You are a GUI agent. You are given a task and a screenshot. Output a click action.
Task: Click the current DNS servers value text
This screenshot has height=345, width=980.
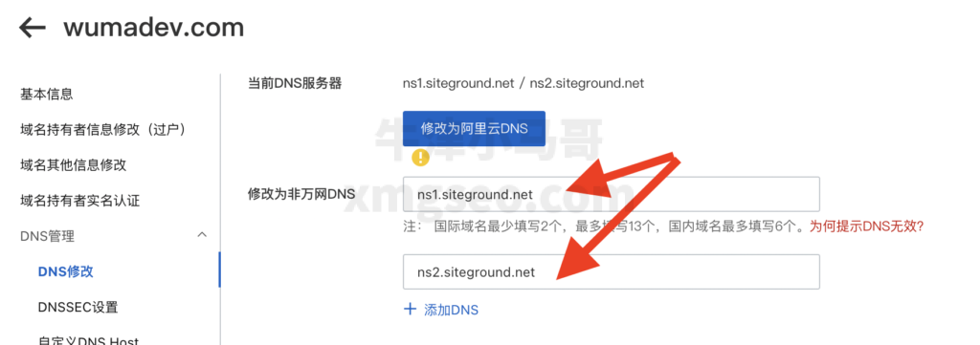[523, 83]
